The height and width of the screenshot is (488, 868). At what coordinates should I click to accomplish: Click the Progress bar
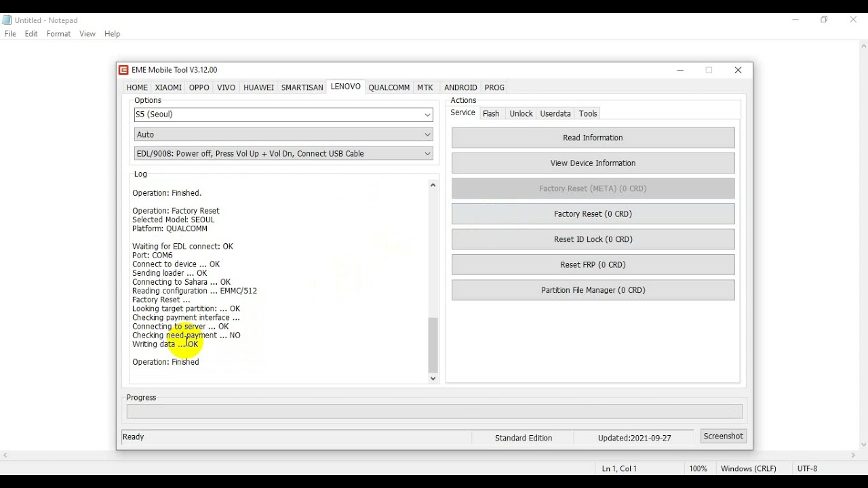(435, 411)
